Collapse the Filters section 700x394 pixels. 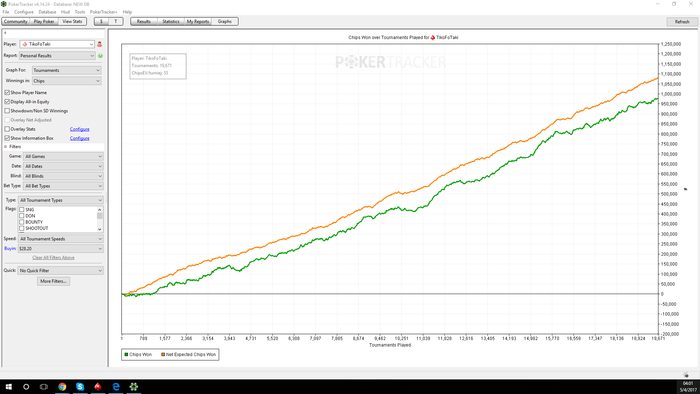coord(6,146)
